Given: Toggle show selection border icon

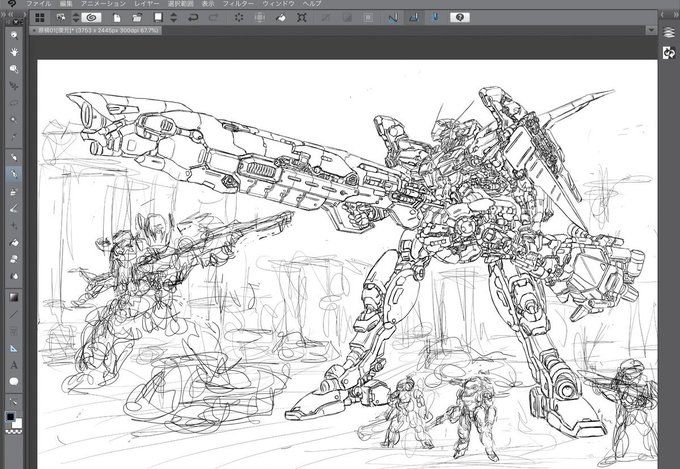Looking at the screenshot, I should tap(368, 17).
